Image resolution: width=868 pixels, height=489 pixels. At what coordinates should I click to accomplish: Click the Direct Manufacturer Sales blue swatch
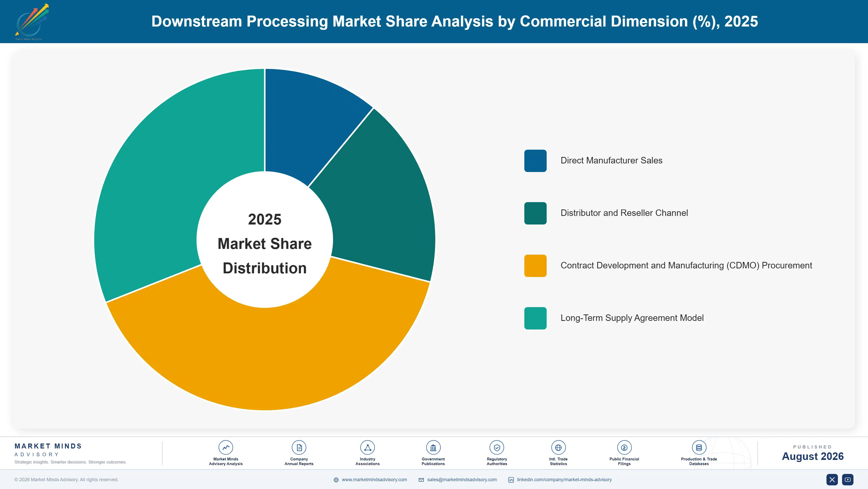click(535, 161)
